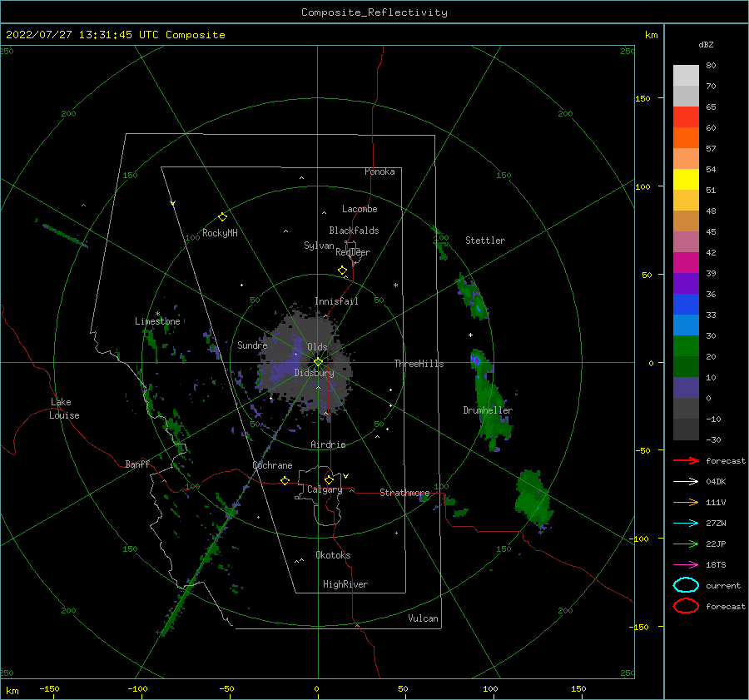Click the yellow diamond marker below RedDeer
This screenshot has width=749, height=700.
pos(342,271)
